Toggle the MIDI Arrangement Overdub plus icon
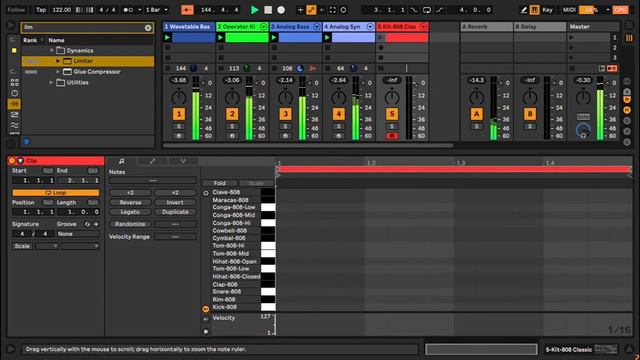 300,10
